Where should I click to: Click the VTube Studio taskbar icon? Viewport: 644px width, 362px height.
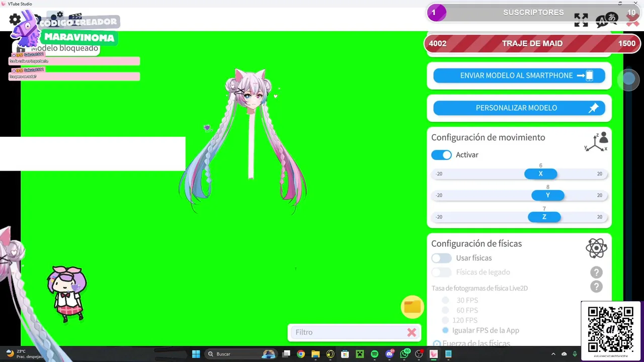pos(433,354)
